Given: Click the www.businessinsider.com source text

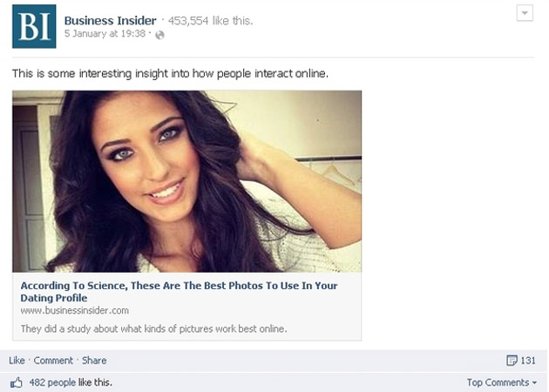Looking at the screenshot, I should pos(75,310).
